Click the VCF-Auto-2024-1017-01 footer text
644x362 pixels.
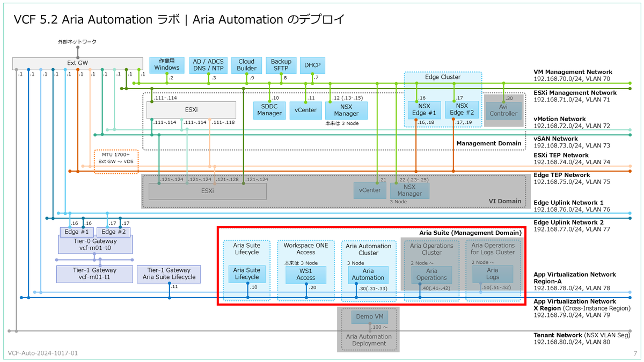point(43,354)
